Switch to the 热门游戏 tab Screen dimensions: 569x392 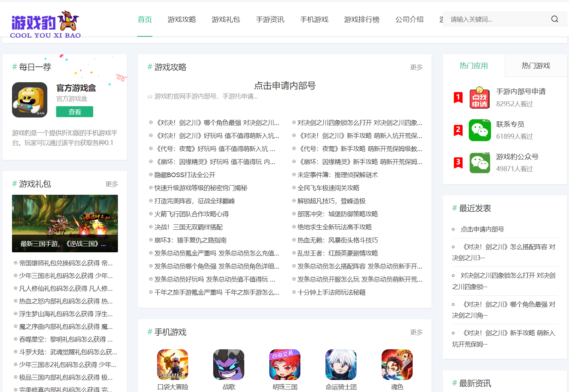pyautogui.click(x=535, y=66)
